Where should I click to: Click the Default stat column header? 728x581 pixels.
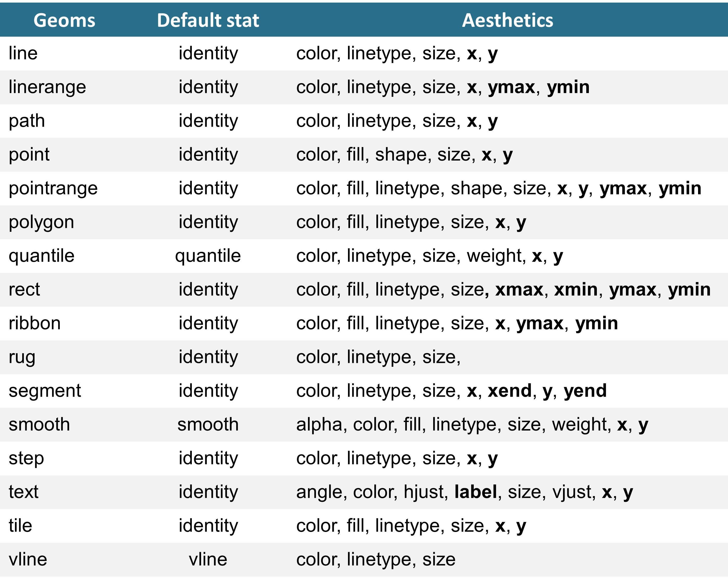[208, 20]
